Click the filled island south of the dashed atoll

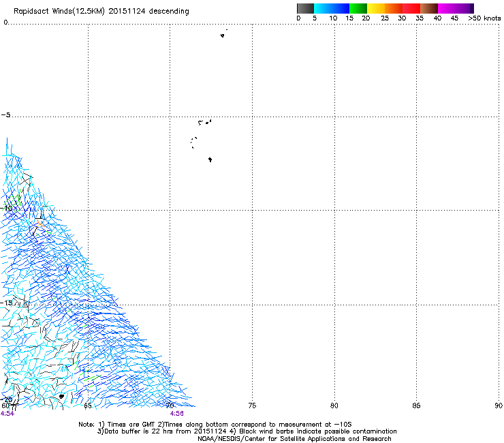pos(210,159)
